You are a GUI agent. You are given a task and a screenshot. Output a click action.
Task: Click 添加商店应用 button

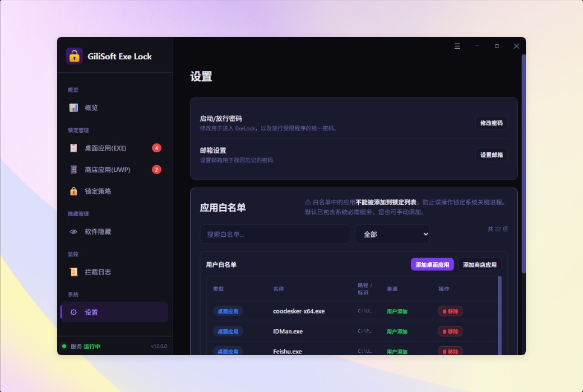point(480,264)
